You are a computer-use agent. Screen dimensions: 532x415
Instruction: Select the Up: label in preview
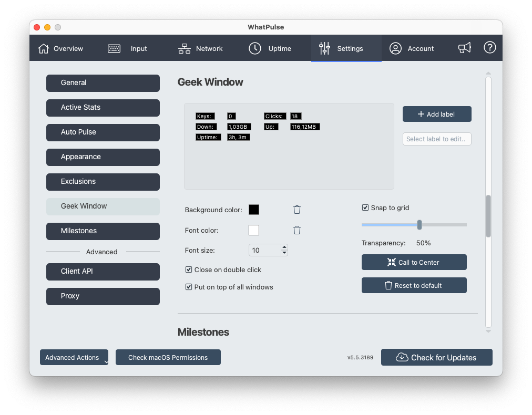[x=271, y=127]
